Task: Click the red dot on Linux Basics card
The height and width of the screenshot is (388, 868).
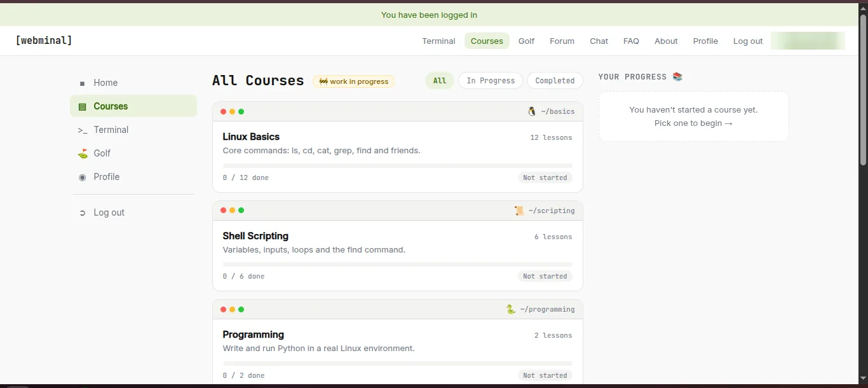Action: (223, 111)
